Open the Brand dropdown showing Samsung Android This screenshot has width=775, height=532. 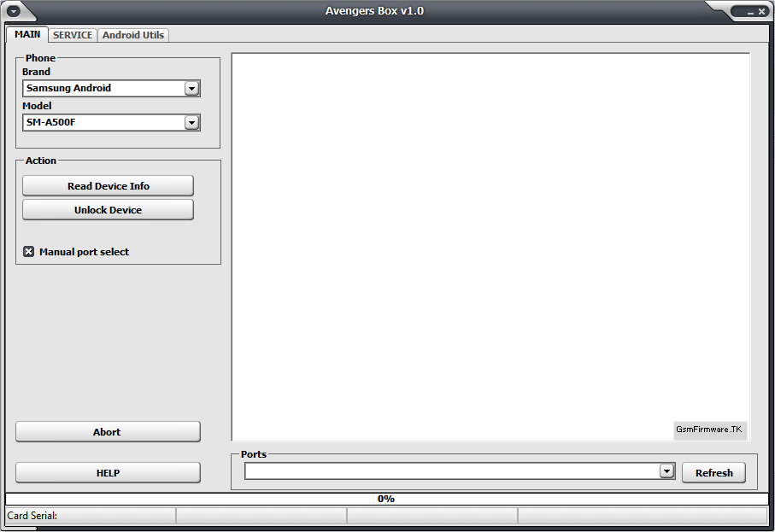pos(192,88)
